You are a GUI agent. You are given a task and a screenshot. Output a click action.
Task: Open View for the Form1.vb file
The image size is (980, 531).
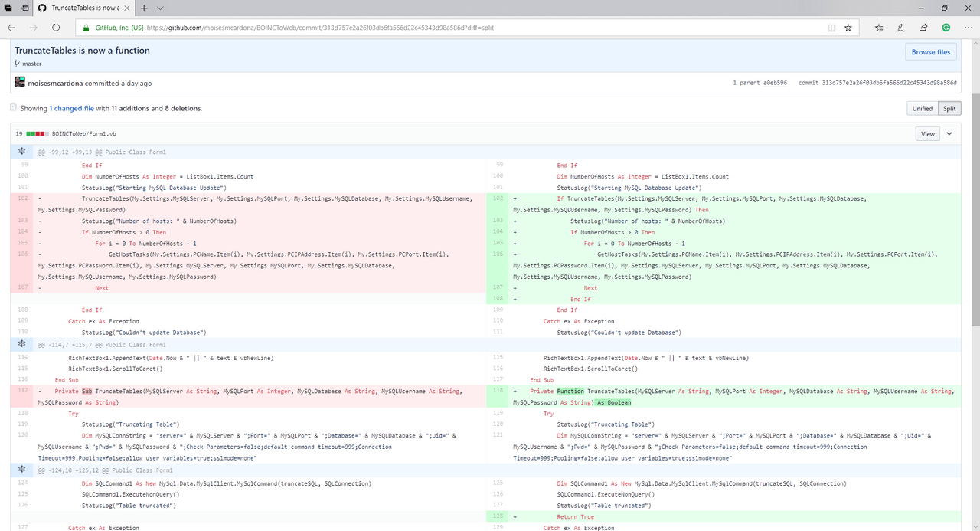[x=927, y=134]
